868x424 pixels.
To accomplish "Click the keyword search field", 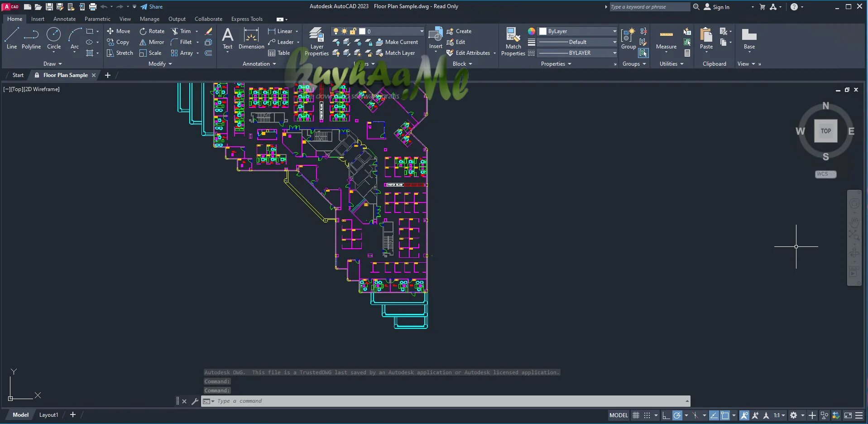I will (x=649, y=7).
